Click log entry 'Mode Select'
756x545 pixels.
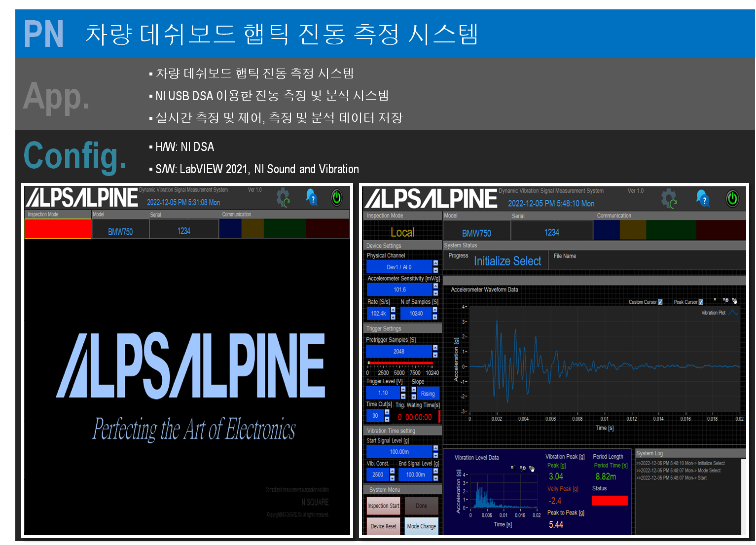pyautogui.click(x=679, y=471)
